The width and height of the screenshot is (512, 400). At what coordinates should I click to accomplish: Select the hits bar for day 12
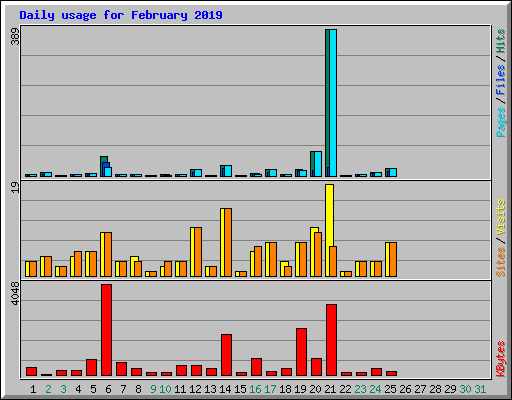192,173
